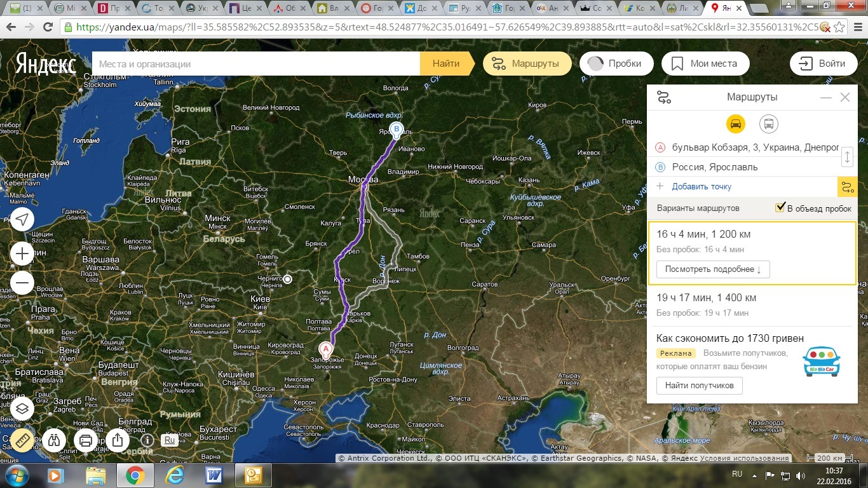The height and width of the screenshot is (488, 868).
Task: Open Windows Start button
Action: [17, 475]
